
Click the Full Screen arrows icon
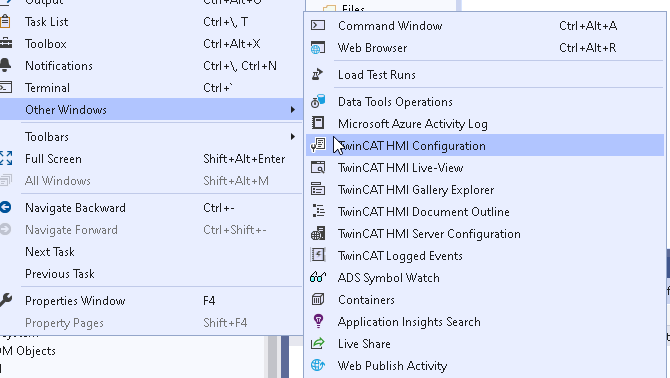[6, 158]
